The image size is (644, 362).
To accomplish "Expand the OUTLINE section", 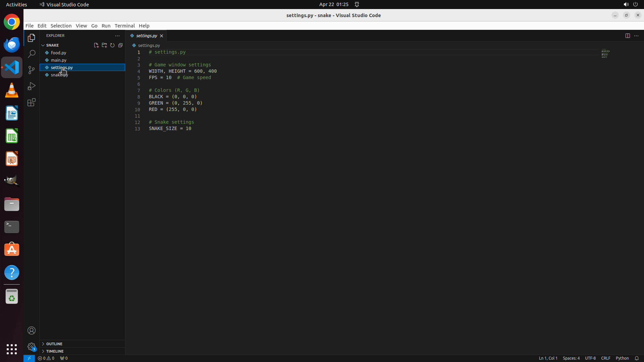I will coord(54,344).
